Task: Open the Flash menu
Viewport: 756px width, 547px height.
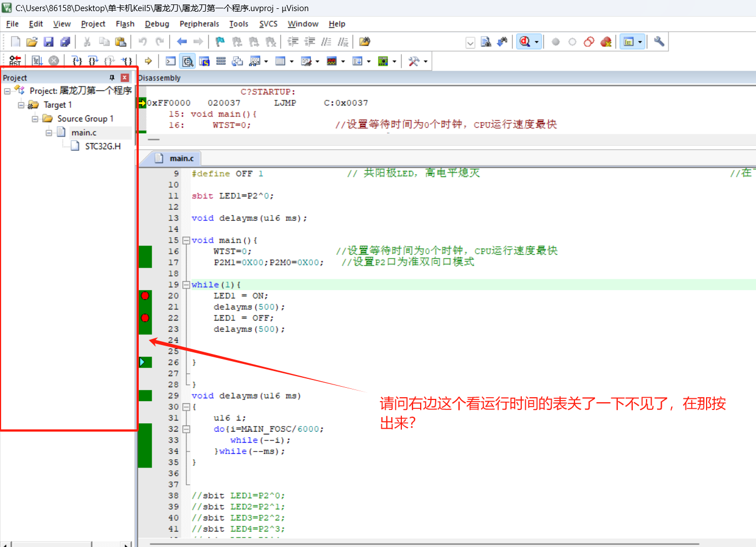Action: [x=125, y=24]
